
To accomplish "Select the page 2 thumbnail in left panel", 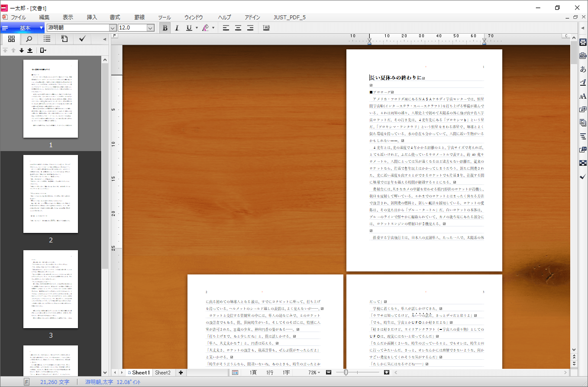I will coord(51,193).
